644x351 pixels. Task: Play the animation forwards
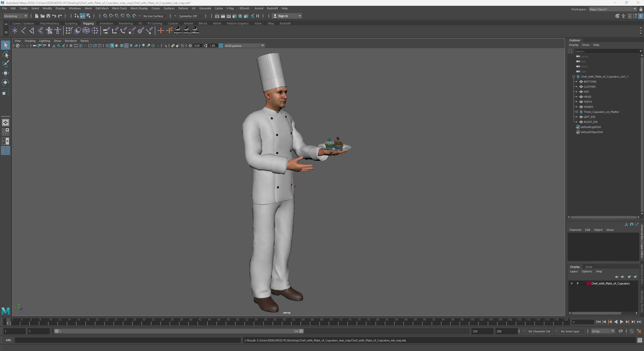(x=621, y=322)
